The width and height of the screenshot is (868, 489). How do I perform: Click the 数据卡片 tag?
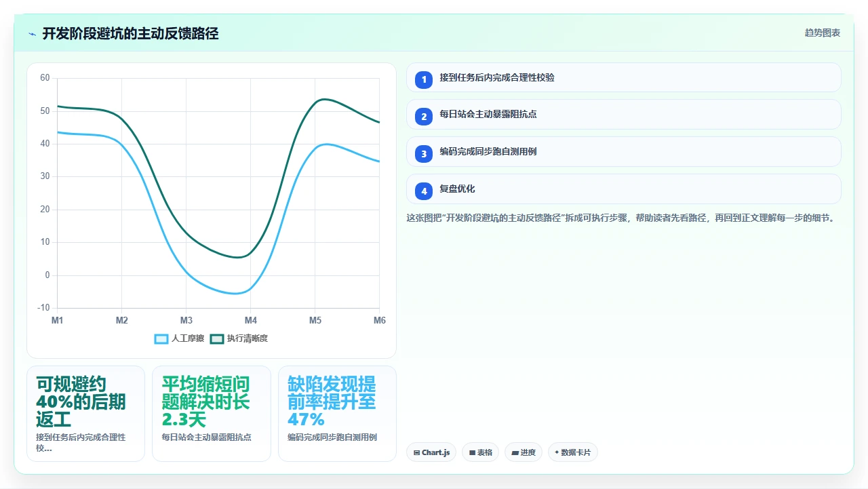(x=573, y=452)
